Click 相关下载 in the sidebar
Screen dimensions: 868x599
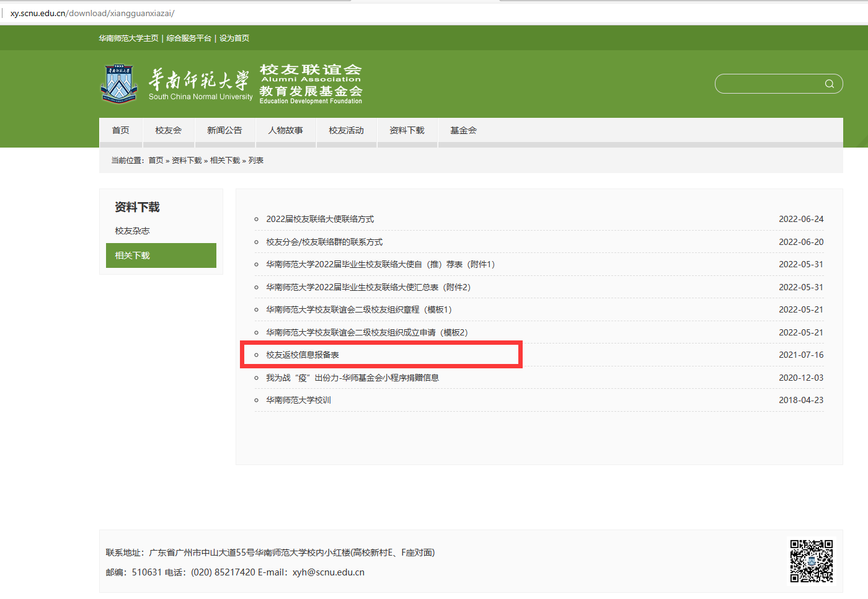pyautogui.click(x=131, y=255)
